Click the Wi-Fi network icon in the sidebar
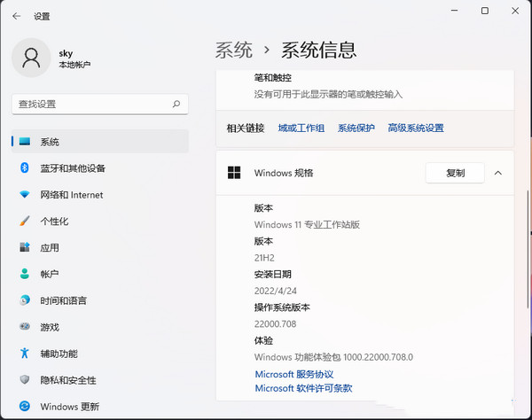The image size is (532, 420). [25, 195]
